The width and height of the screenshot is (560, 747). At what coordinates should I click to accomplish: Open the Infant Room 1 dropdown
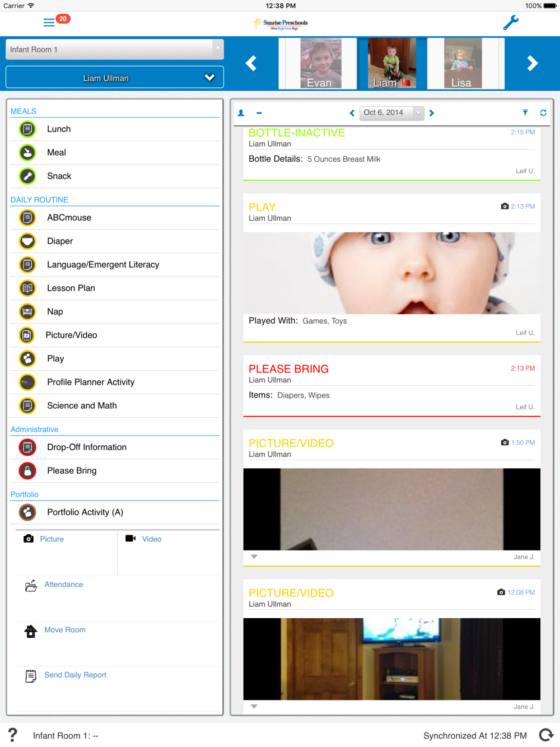[x=114, y=49]
